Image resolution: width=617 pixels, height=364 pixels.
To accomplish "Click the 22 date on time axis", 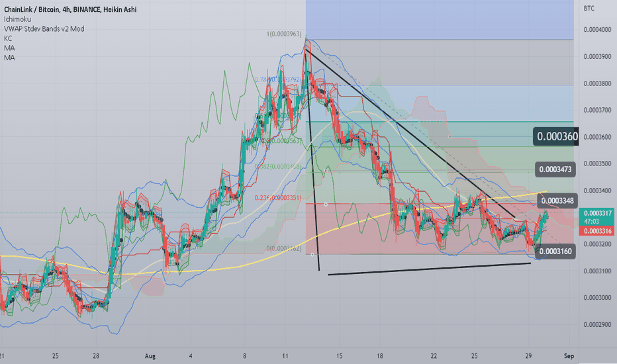I will pyautogui.click(x=434, y=356).
